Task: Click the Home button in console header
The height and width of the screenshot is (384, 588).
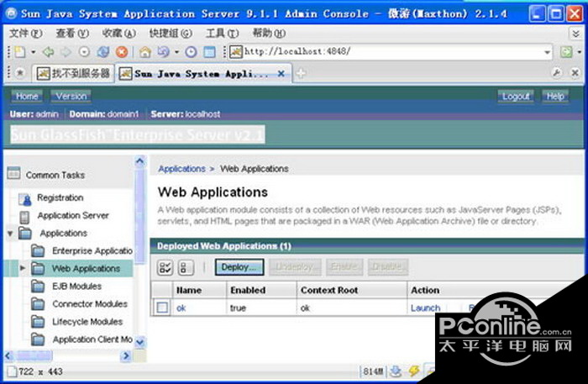Action: [x=27, y=97]
